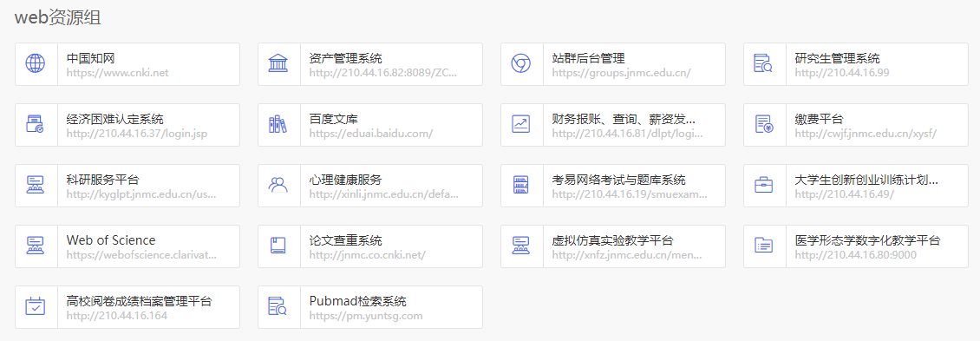Viewport: 980px width, 341px height.
Task: Click the Chrome icon for 站群后台管理
Action: point(520,64)
